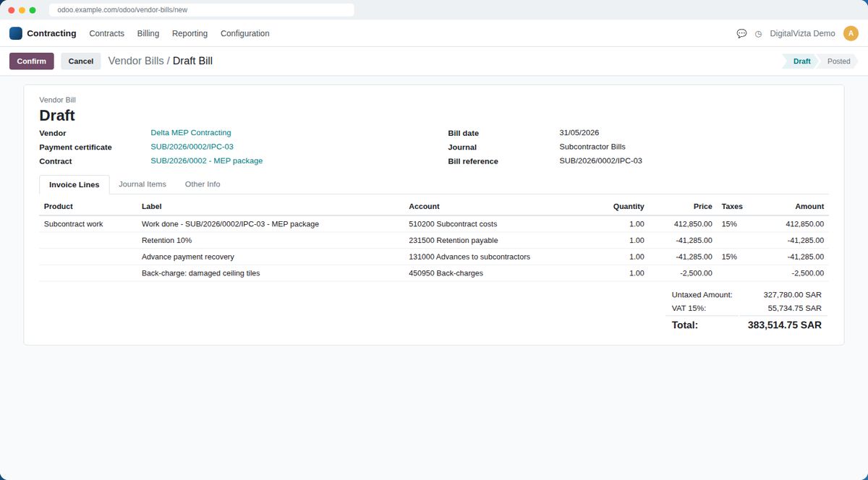
Task: Select the Draft status stage
Action: (801, 61)
